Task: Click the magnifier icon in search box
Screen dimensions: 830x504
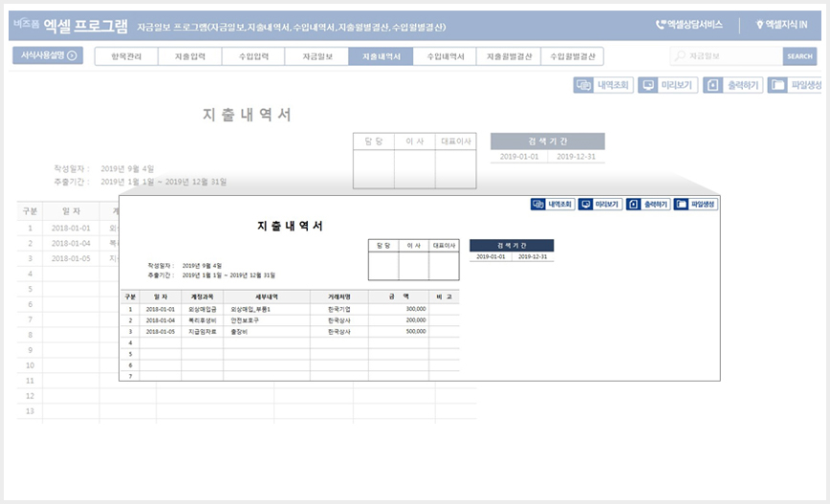Action: tap(680, 55)
